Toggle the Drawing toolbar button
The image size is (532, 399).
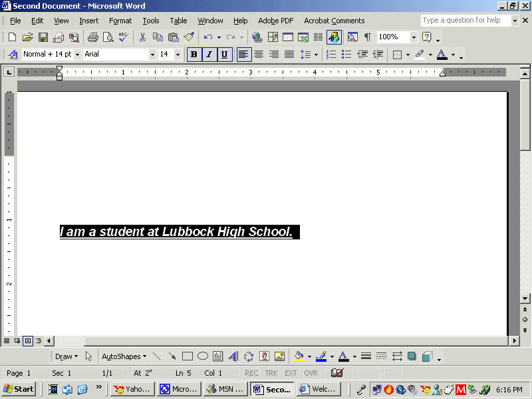pyautogui.click(x=334, y=37)
